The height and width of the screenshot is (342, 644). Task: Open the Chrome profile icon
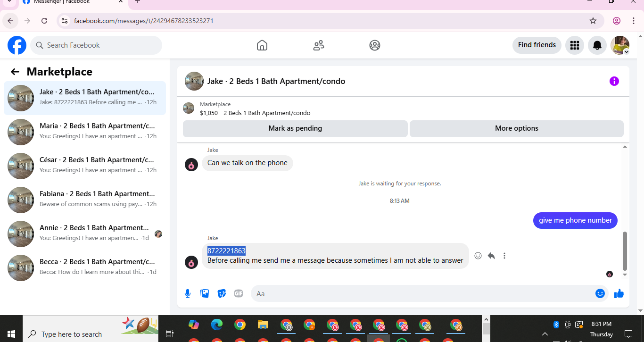tap(617, 21)
